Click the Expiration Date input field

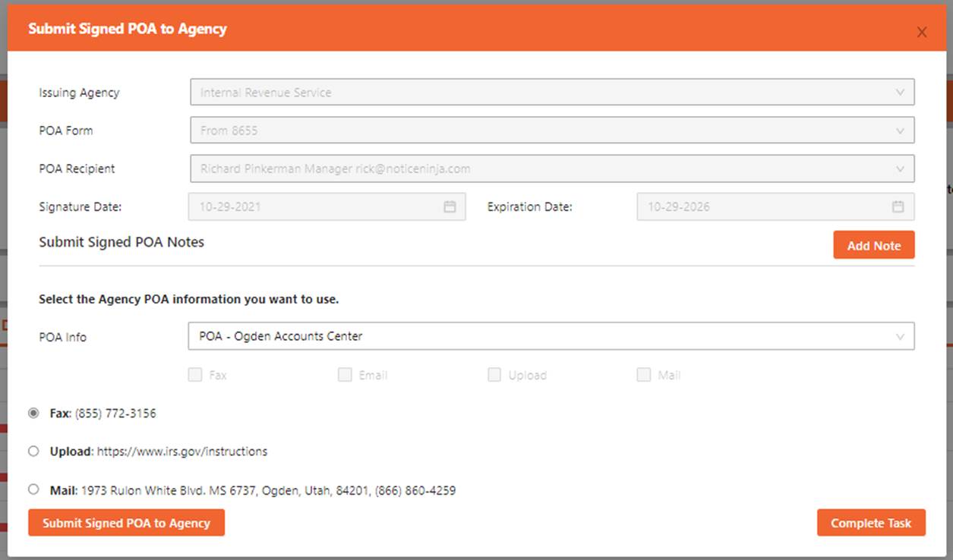[x=759, y=206]
